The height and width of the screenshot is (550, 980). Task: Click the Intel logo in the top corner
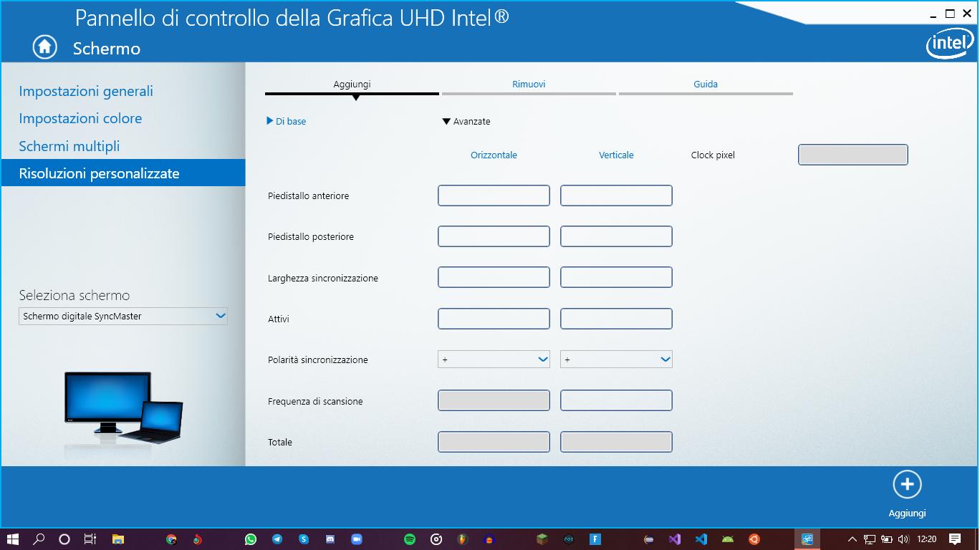coord(948,43)
